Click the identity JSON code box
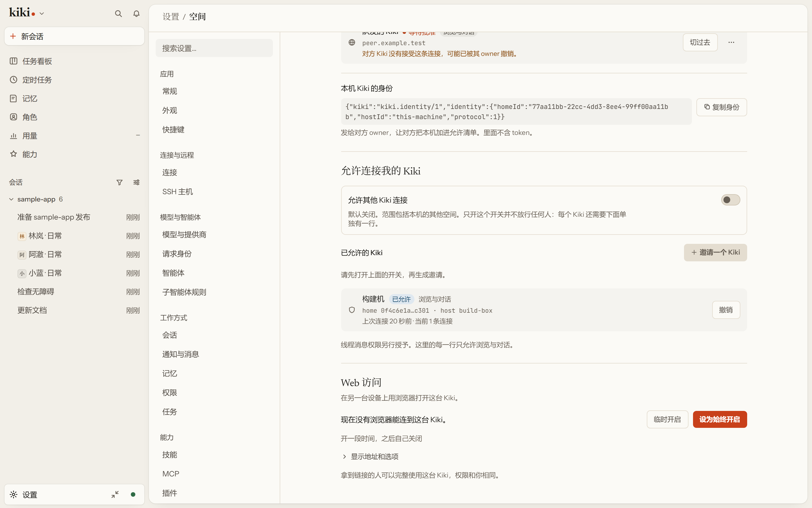812x508 pixels. pyautogui.click(x=516, y=111)
